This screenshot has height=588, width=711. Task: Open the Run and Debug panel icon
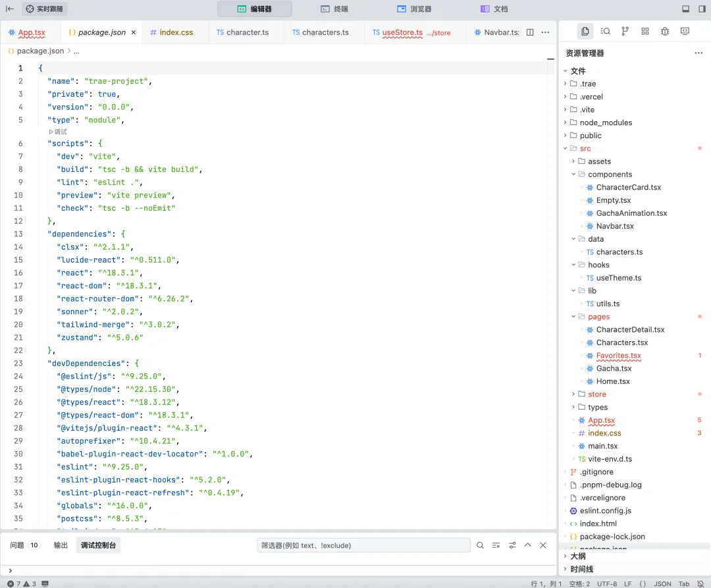point(664,31)
